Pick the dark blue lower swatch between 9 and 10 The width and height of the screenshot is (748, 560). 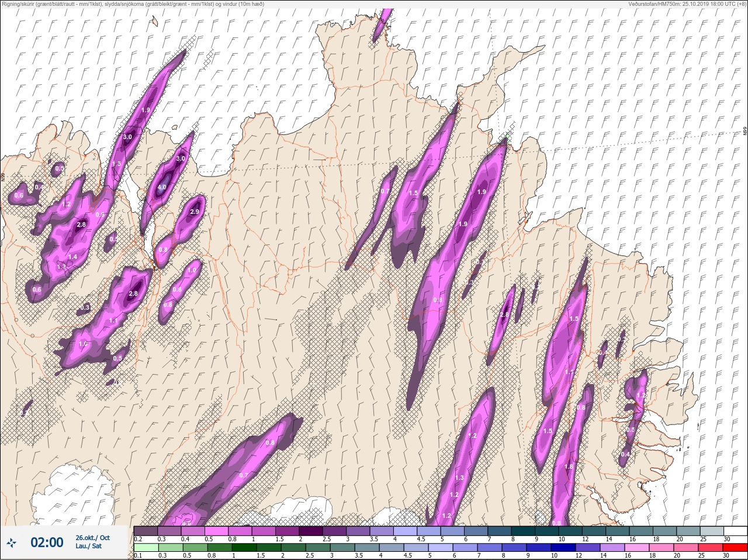pos(538,548)
